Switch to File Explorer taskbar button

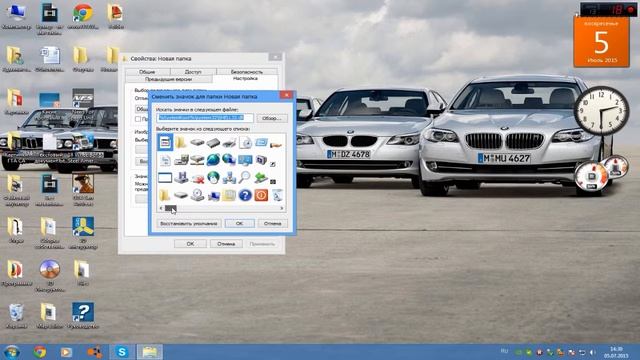click(149, 351)
